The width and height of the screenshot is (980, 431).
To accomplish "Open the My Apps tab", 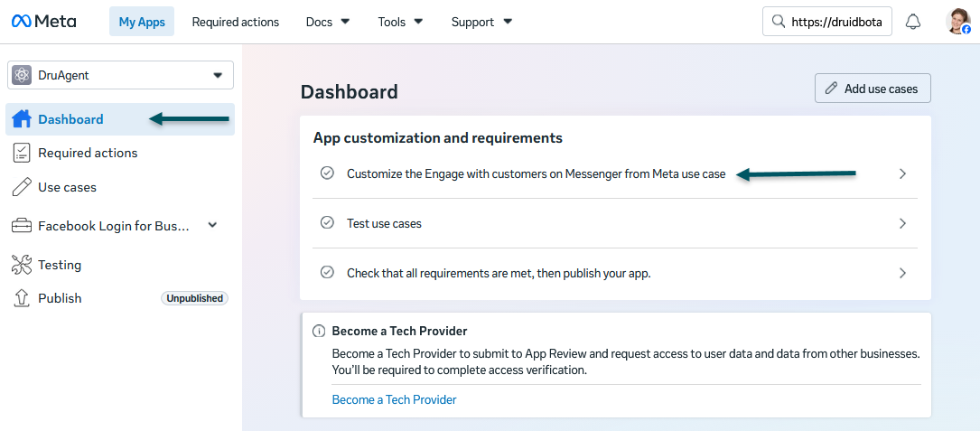I will (142, 22).
